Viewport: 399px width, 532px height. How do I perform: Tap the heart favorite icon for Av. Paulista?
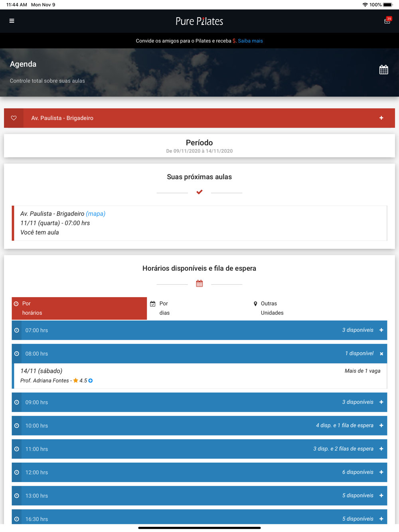pos(14,118)
